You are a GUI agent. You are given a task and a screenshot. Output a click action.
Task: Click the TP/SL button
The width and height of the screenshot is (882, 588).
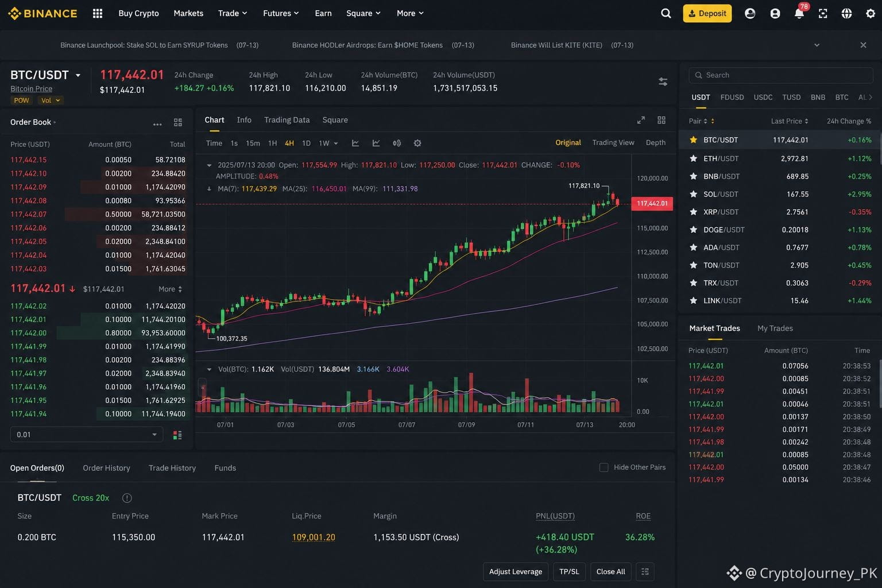(569, 571)
